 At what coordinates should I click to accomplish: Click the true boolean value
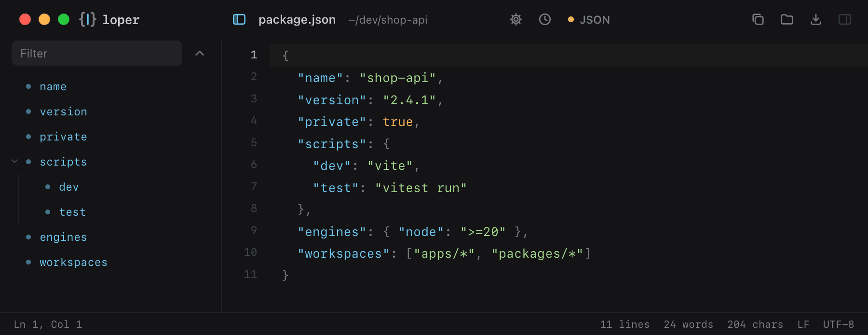pos(398,122)
